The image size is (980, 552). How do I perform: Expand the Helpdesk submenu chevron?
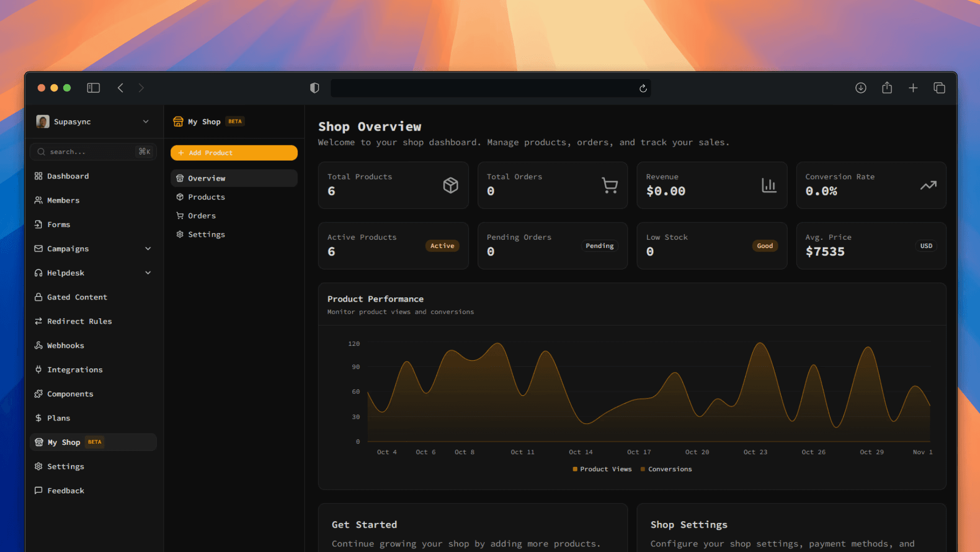(x=148, y=273)
